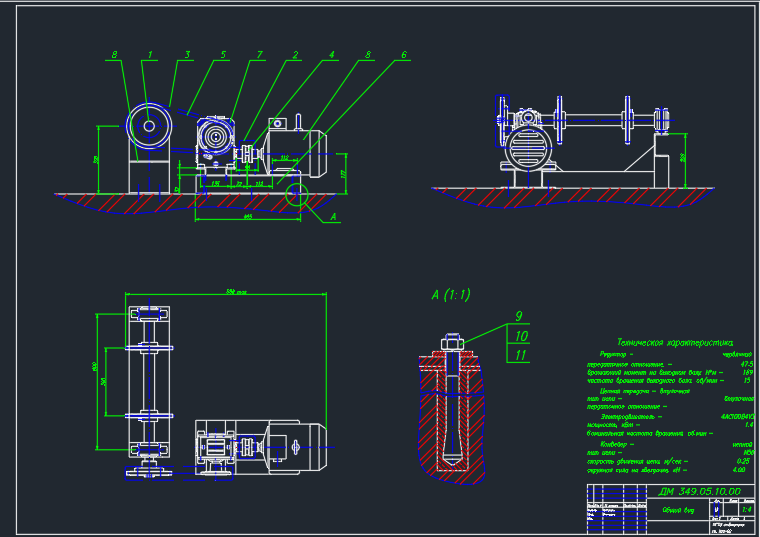This screenshot has width=760, height=537.
Task: Click part callout number 3
Action: click(x=186, y=54)
